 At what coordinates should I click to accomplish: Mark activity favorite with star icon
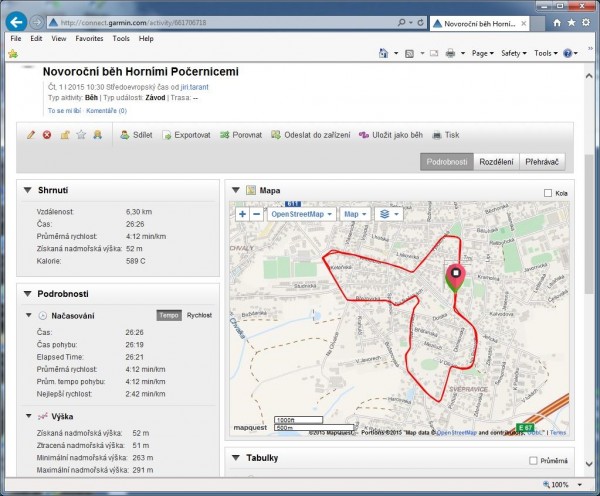81,135
